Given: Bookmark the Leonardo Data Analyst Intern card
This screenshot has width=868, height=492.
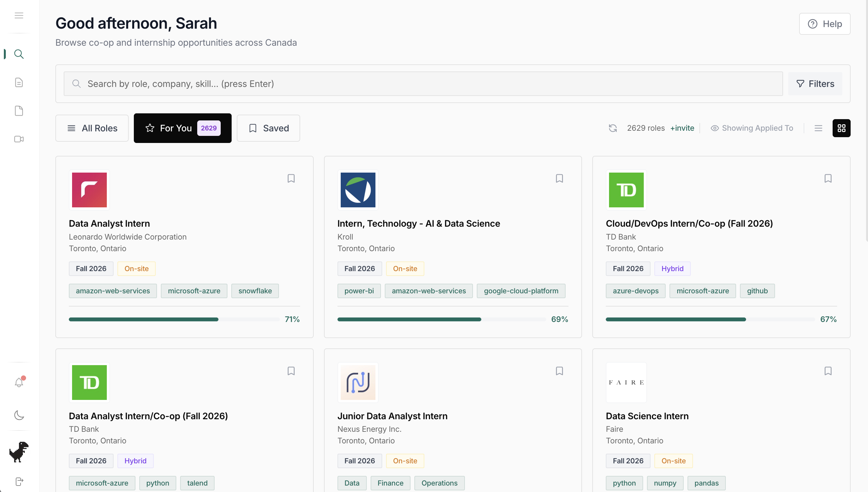Looking at the screenshot, I should pyautogui.click(x=291, y=178).
